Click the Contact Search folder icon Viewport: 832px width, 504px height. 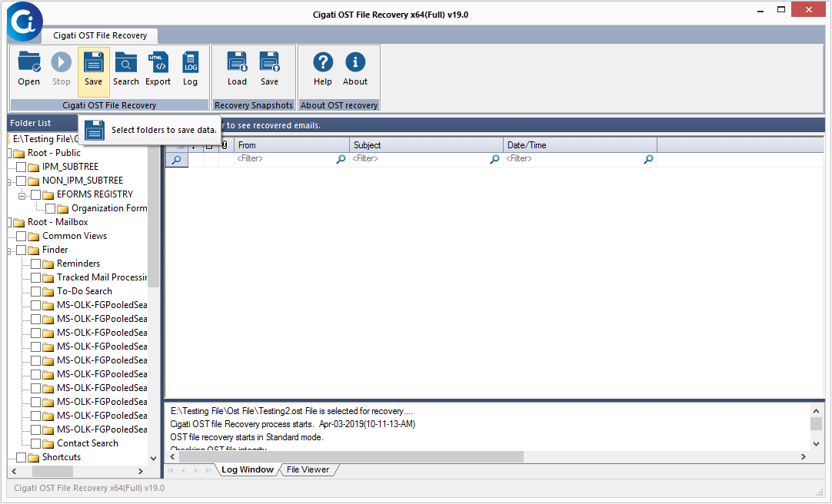(x=48, y=444)
